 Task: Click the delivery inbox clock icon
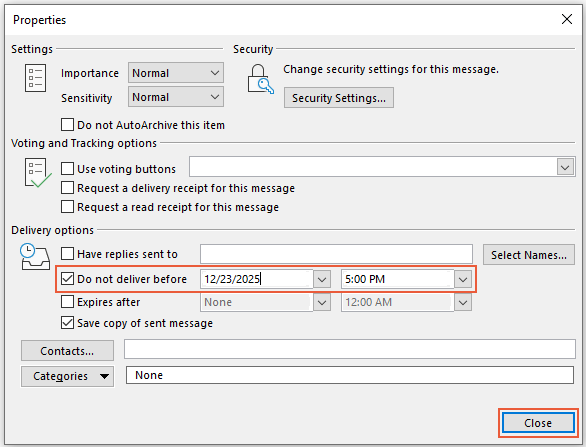coord(35,256)
